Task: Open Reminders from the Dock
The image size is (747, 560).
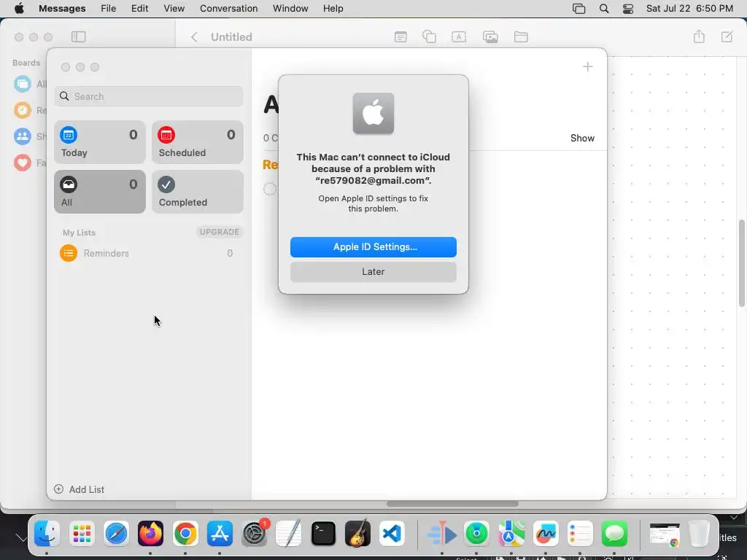Action: click(x=580, y=533)
